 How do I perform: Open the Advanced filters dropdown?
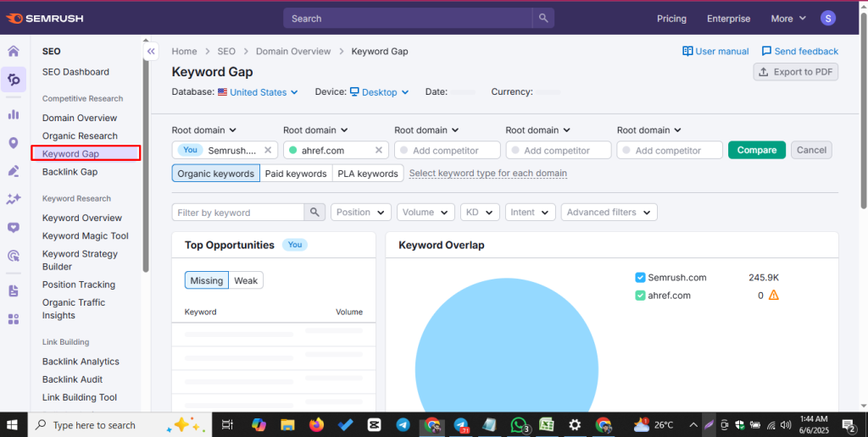(x=609, y=213)
